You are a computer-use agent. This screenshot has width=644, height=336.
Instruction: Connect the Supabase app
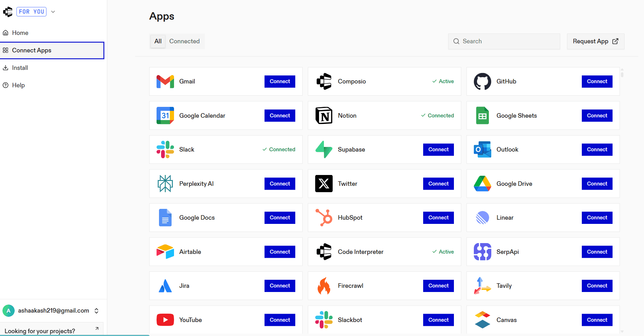439,149
